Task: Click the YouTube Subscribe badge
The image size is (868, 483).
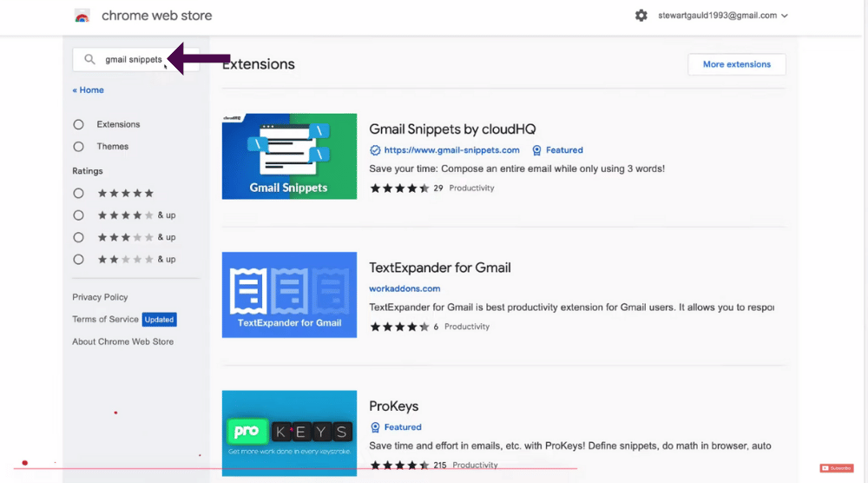Action: [x=837, y=468]
